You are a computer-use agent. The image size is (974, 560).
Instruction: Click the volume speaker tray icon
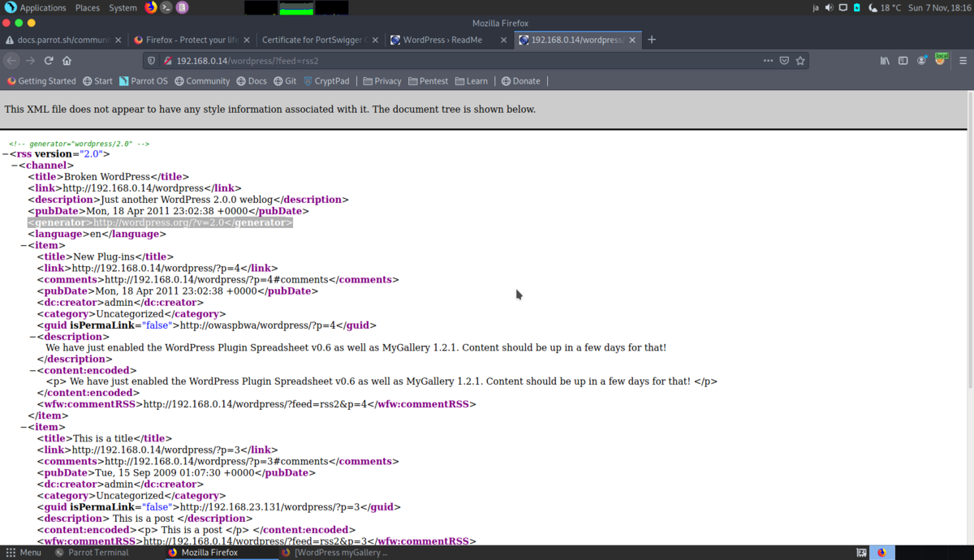[x=829, y=7]
